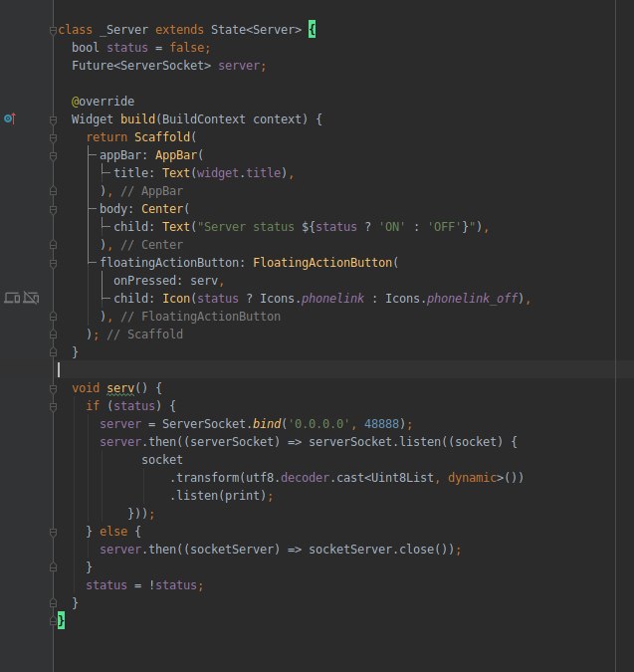Click 'serv' after onPressed:
This screenshot has height=672, width=634.
coord(204,281)
